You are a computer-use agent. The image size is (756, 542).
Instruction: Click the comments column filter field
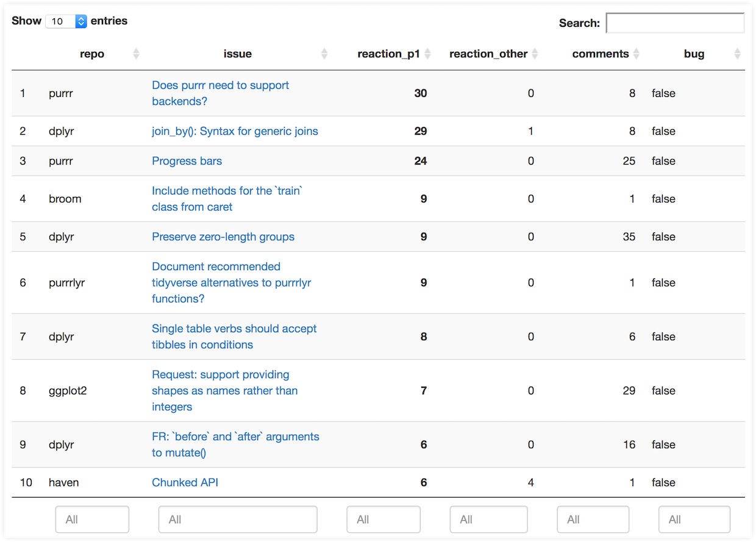point(593,519)
